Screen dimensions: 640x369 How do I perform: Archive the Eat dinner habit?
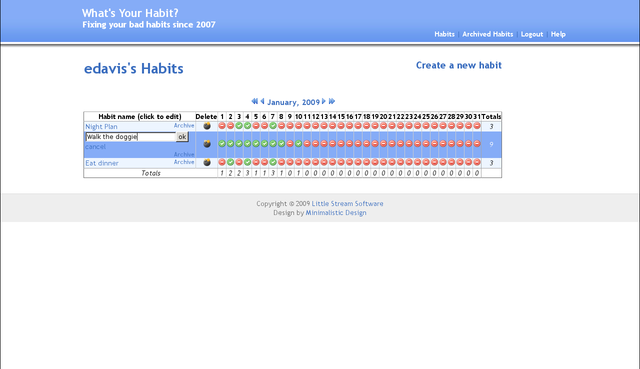point(184,162)
